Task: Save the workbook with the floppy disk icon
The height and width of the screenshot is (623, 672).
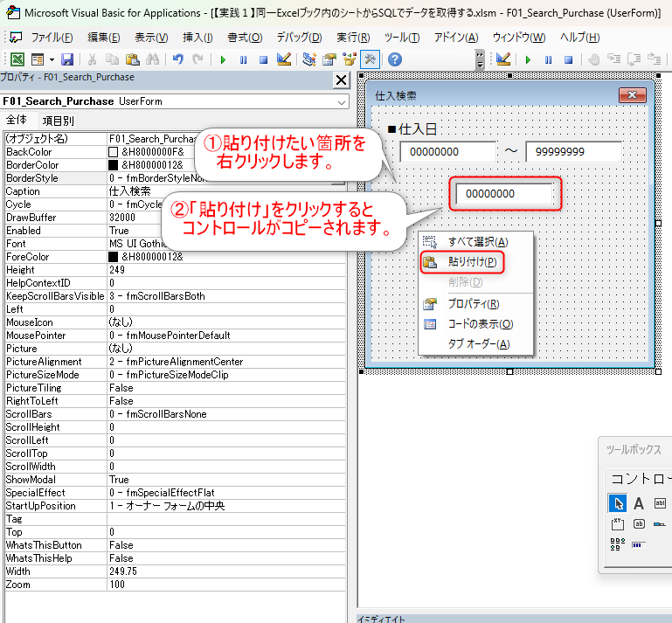Action: pos(67,59)
